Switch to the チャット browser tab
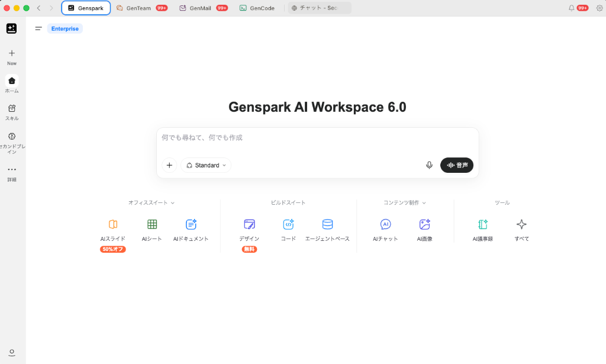 (x=320, y=8)
